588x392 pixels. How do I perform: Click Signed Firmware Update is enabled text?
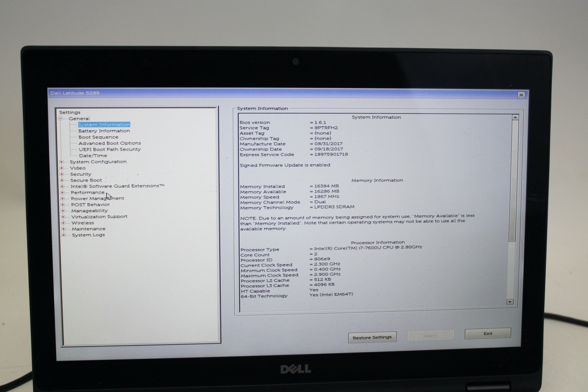(x=285, y=165)
